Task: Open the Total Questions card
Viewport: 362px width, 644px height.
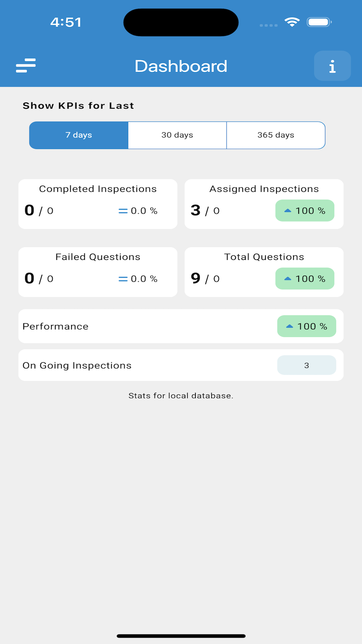Action: [x=264, y=272]
